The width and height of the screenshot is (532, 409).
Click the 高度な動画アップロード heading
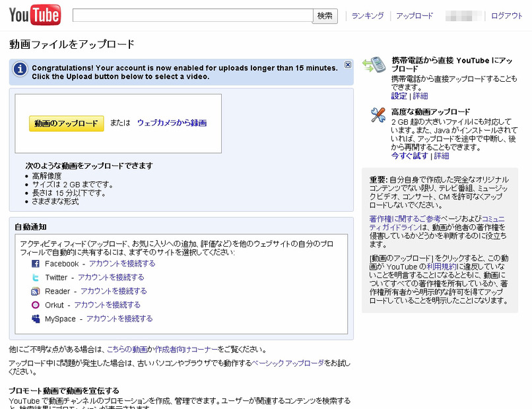pyautogui.click(x=430, y=112)
